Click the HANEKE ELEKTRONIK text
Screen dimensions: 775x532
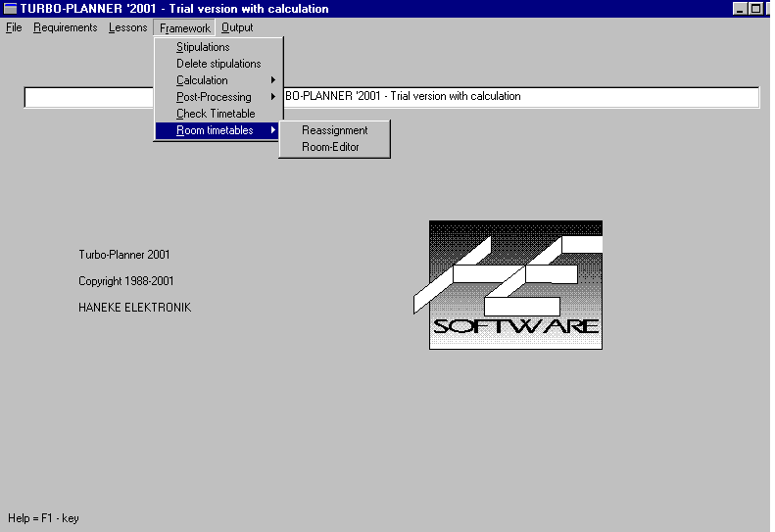134,308
